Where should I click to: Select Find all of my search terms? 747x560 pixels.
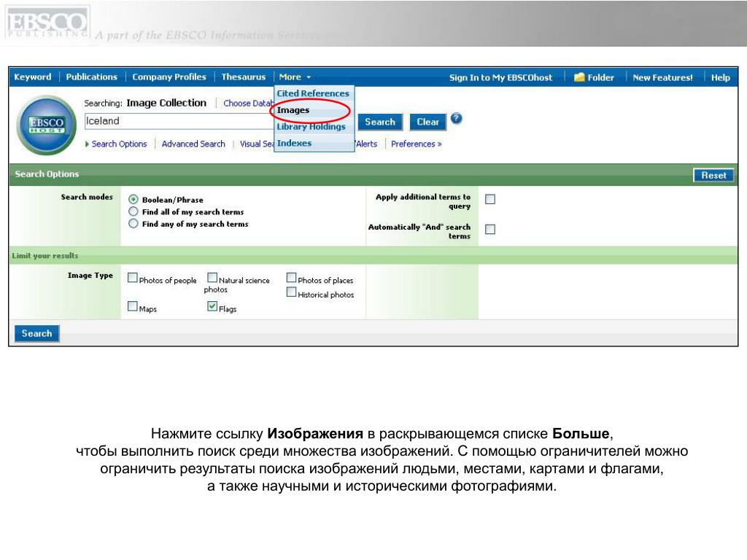click(133, 211)
